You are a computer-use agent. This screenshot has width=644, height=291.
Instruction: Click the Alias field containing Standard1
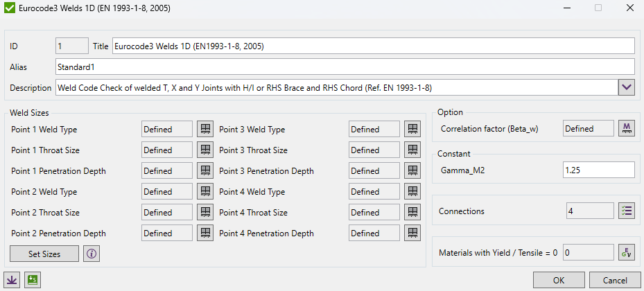coord(345,67)
